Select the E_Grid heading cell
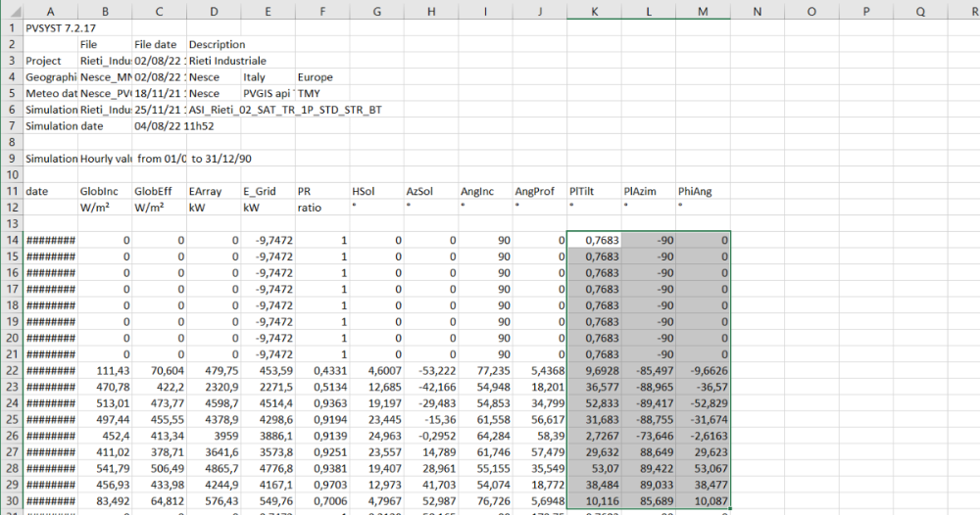Viewport: 980px width, 515px height. (x=267, y=191)
